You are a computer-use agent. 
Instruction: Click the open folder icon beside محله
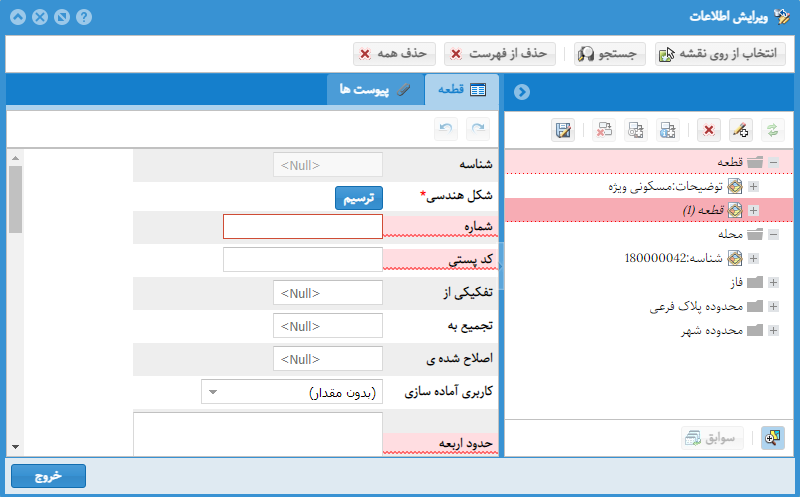tap(755, 234)
